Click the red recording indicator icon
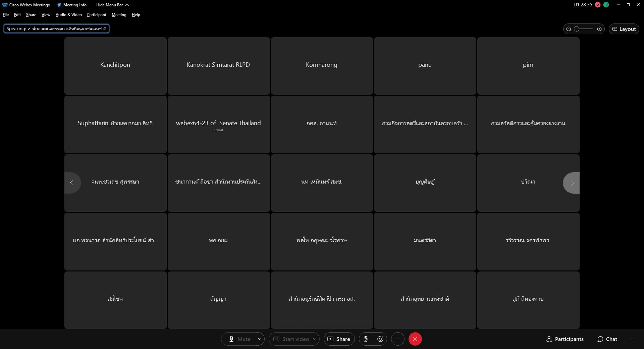 [598, 5]
